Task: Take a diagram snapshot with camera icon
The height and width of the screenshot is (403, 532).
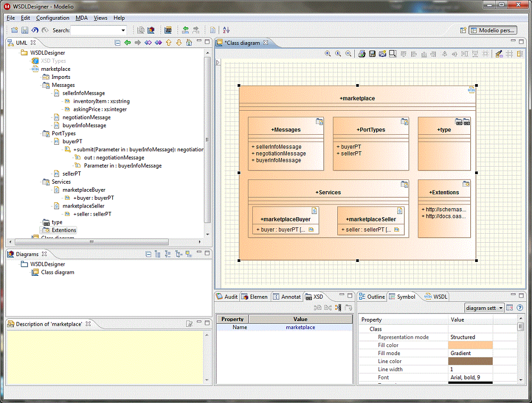Action: [383, 54]
